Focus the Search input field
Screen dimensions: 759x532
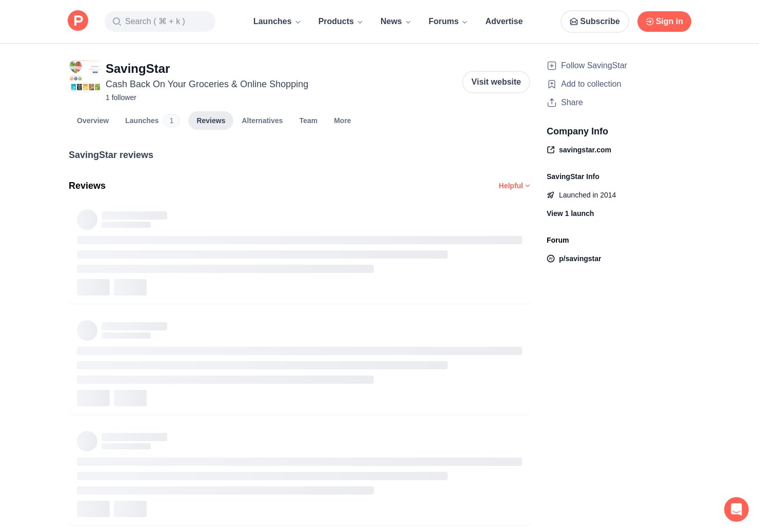[x=160, y=22]
